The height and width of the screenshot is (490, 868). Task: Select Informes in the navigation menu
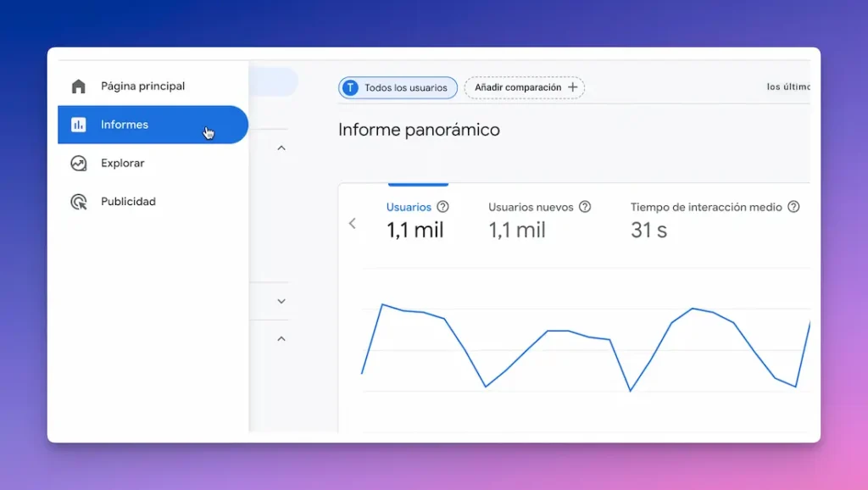tap(125, 124)
